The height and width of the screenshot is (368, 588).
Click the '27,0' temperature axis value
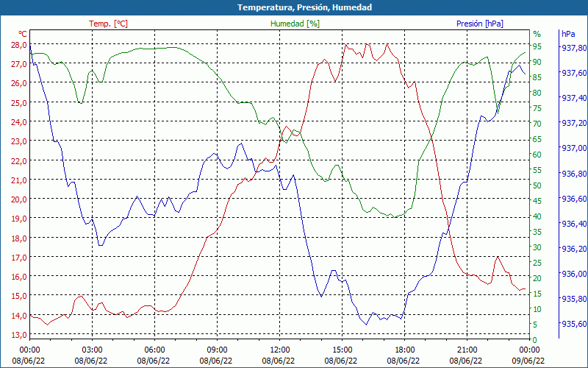click(x=20, y=64)
